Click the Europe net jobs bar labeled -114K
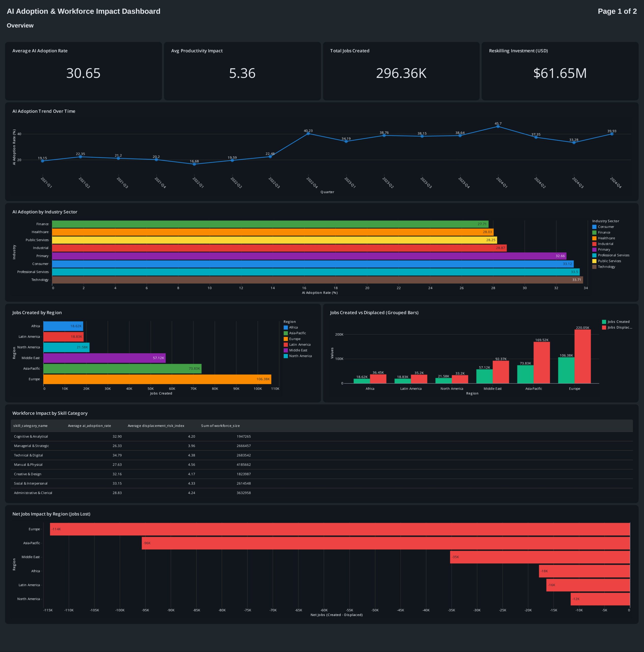644x652 pixels. click(340, 529)
